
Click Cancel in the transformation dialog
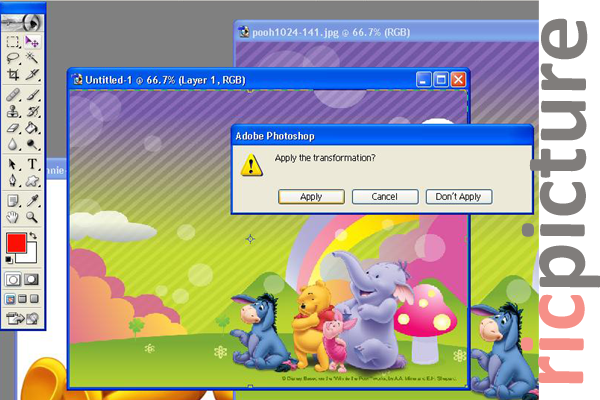pyautogui.click(x=385, y=197)
